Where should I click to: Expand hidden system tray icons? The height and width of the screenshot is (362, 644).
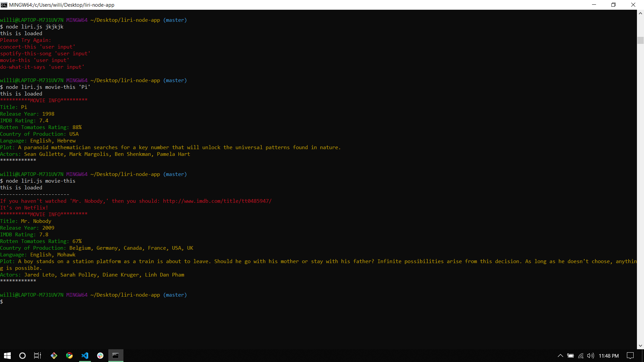tap(560, 356)
